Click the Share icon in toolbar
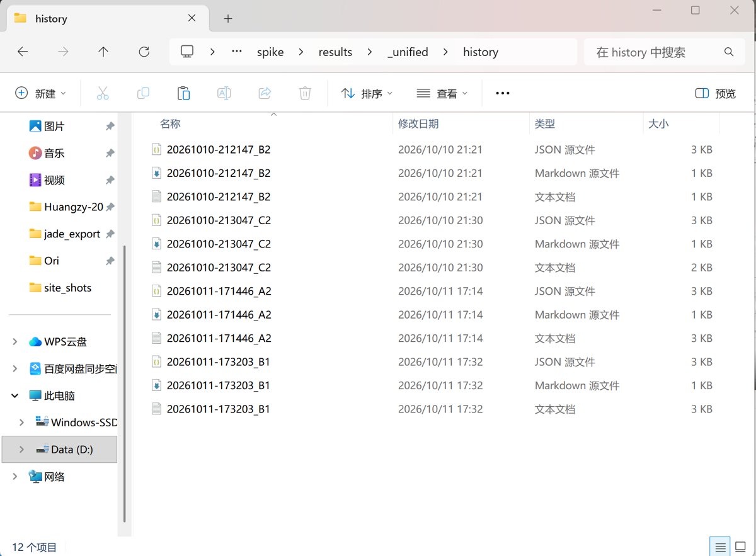 265,93
